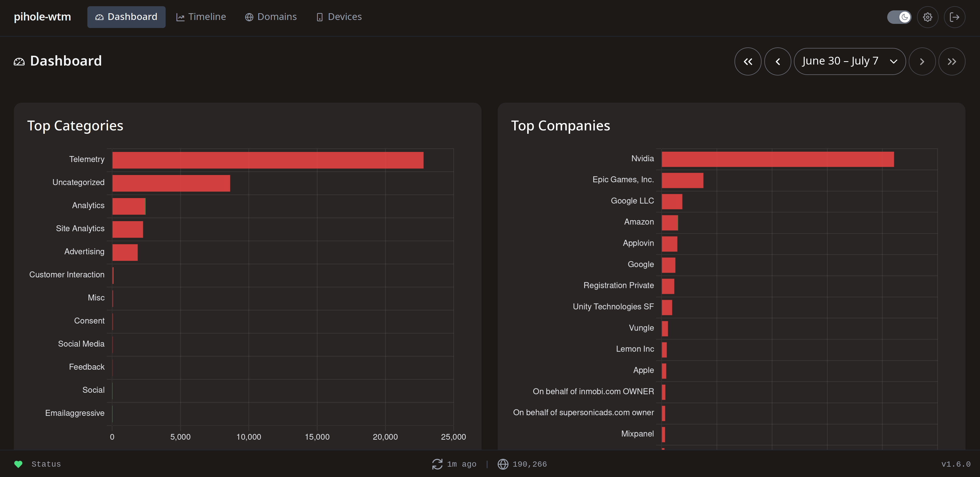Click the 'Uncategorized' label
Viewport: 980px width, 477px height.
click(x=78, y=183)
